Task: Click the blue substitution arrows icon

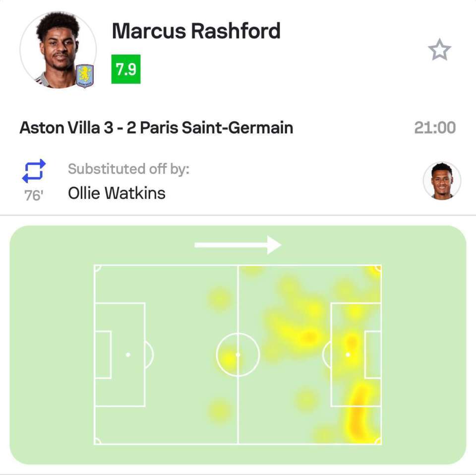Action: 34,171
